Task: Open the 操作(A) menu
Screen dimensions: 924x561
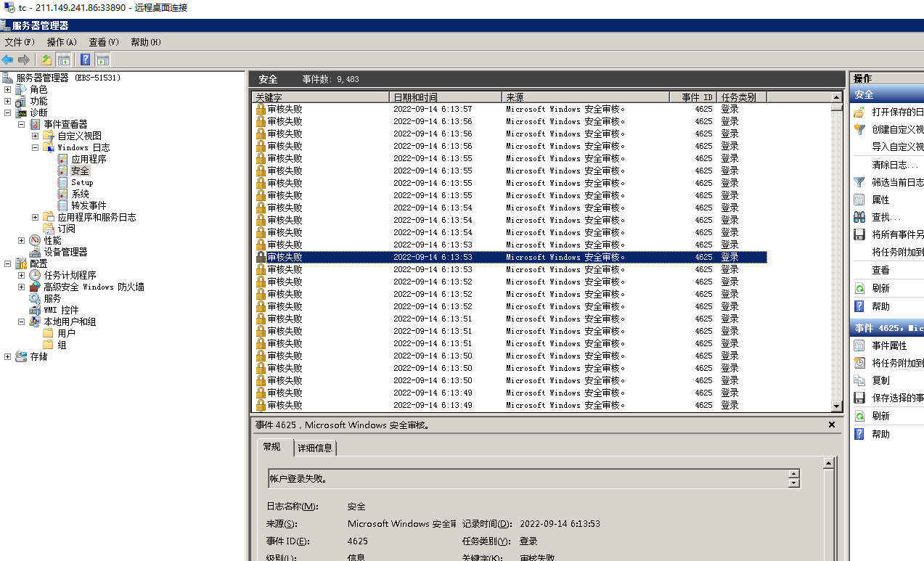Action: click(62, 42)
